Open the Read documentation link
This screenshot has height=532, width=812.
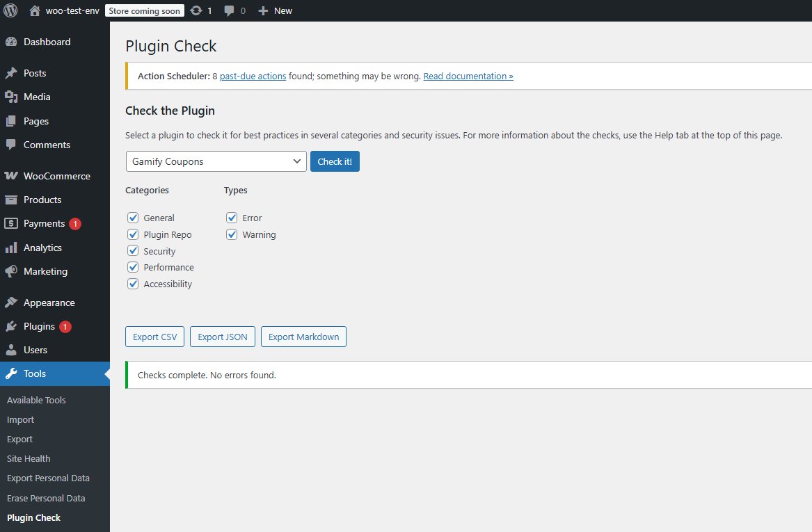(x=468, y=76)
